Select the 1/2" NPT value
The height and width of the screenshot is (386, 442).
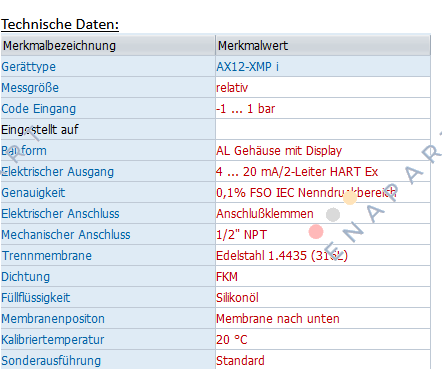[x=241, y=235]
